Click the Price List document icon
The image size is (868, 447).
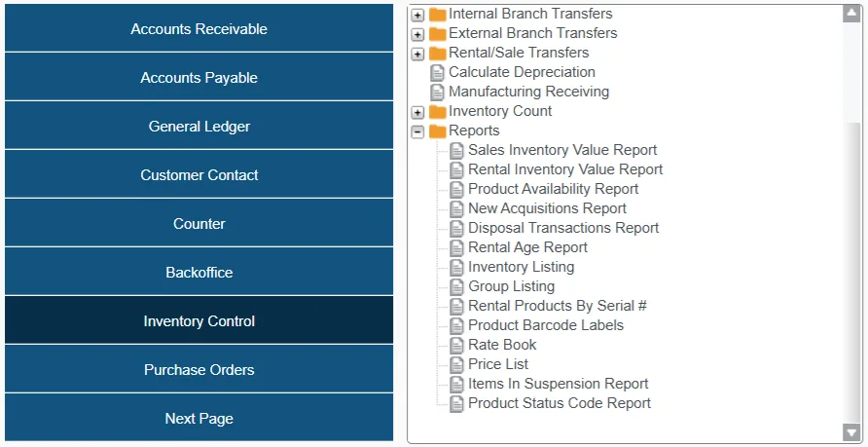coord(456,365)
